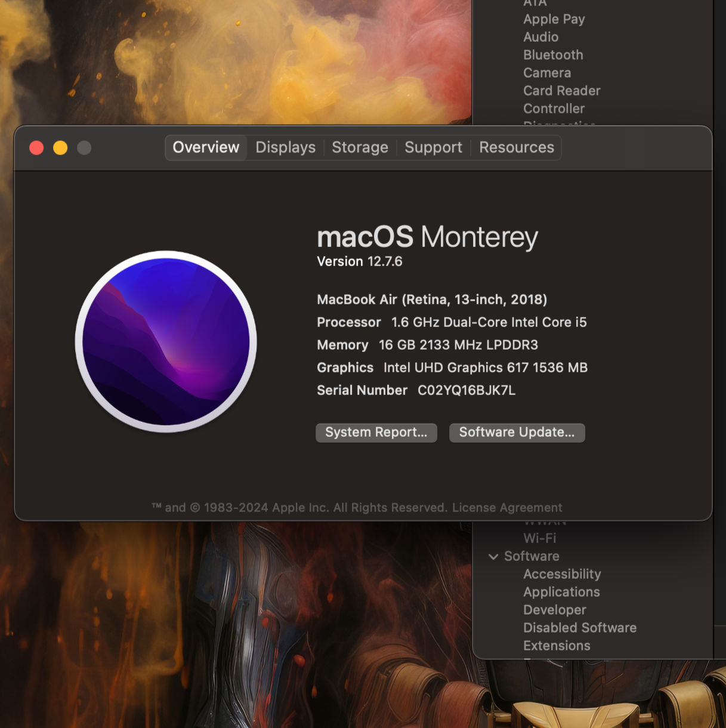The image size is (726, 728).
Task: Select Bluetooth in System Report sidebar
Action: tap(553, 55)
